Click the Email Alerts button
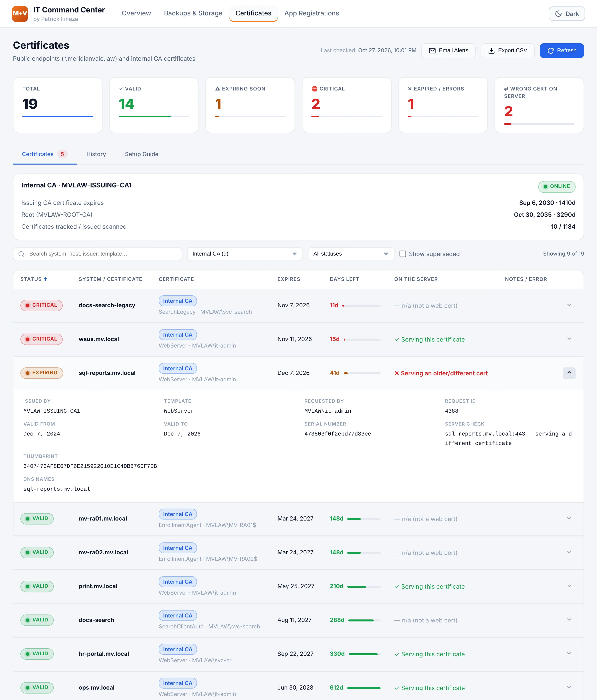Image resolution: width=597 pixels, height=700 pixels. click(448, 51)
